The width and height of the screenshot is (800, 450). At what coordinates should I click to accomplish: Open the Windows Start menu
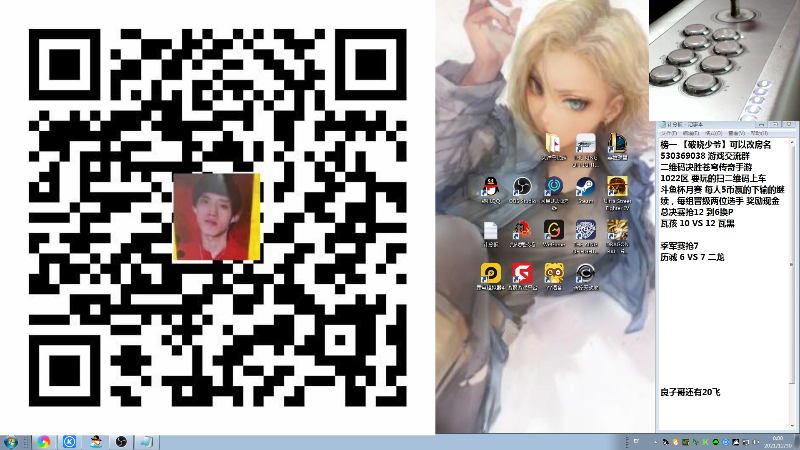pyautogui.click(x=10, y=442)
